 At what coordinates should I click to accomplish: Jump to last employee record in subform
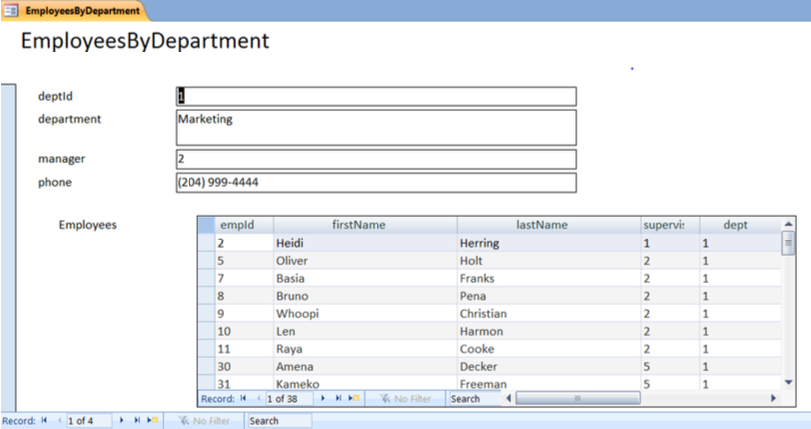[x=337, y=398]
